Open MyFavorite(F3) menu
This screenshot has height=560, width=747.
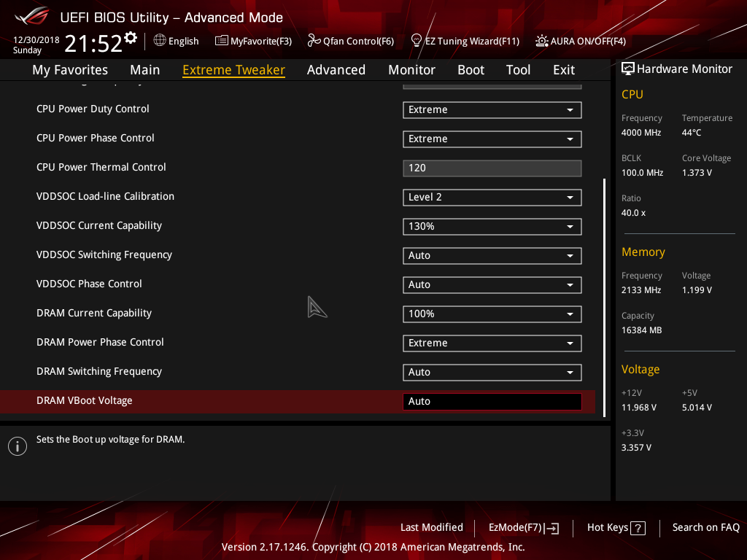click(x=253, y=41)
